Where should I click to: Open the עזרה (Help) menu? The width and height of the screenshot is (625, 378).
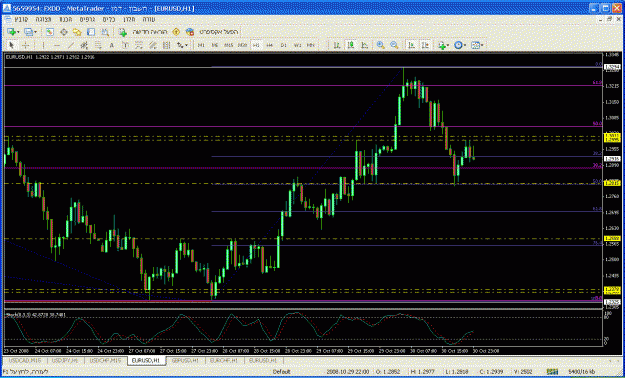(149, 19)
